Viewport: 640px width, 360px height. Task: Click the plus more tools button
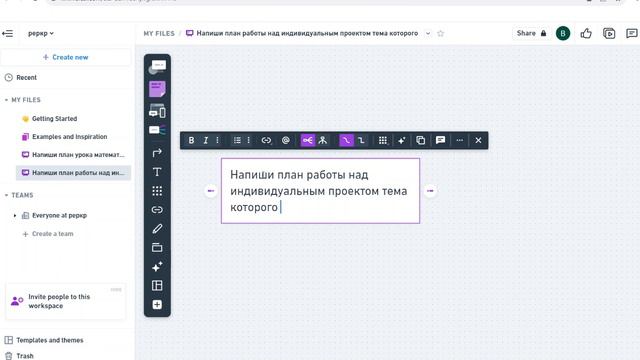coord(157,304)
